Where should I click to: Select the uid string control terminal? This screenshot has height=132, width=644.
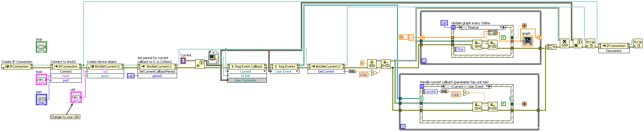tap(76, 97)
